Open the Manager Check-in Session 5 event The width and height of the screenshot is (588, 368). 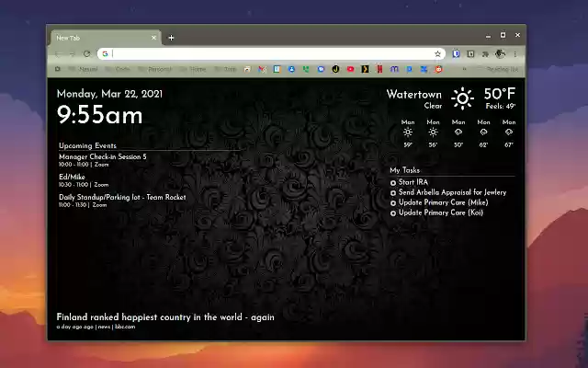tap(103, 156)
